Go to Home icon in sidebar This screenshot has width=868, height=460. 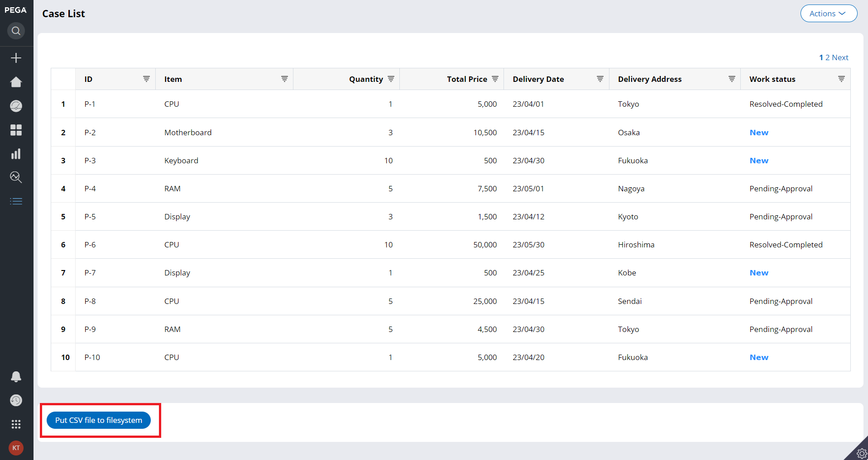coord(16,82)
